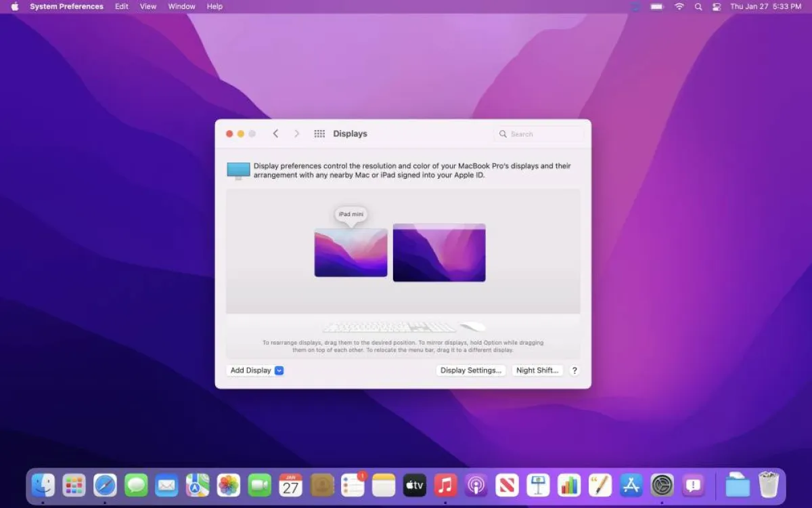Open Night Shift settings
Image resolution: width=812 pixels, height=508 pixels.
tap(537, 371)
